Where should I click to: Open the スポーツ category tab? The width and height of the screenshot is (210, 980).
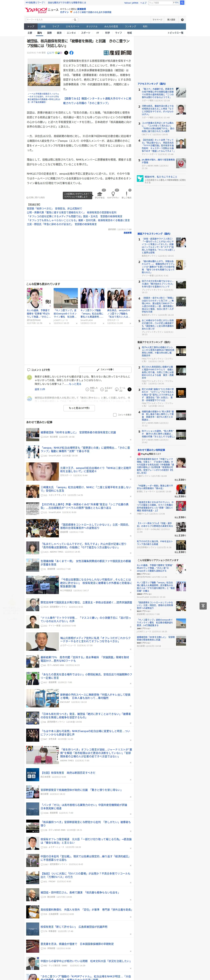click(86, 33)
